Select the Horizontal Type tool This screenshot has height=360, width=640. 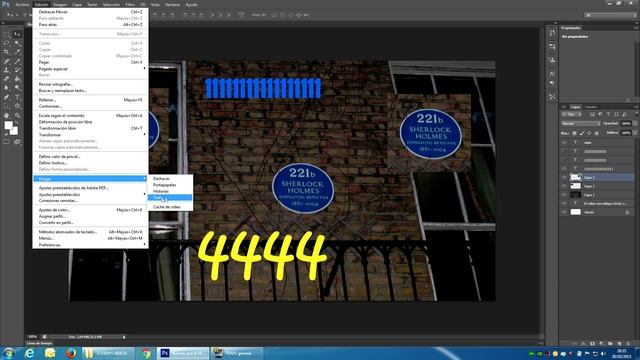tap(17, 97)
